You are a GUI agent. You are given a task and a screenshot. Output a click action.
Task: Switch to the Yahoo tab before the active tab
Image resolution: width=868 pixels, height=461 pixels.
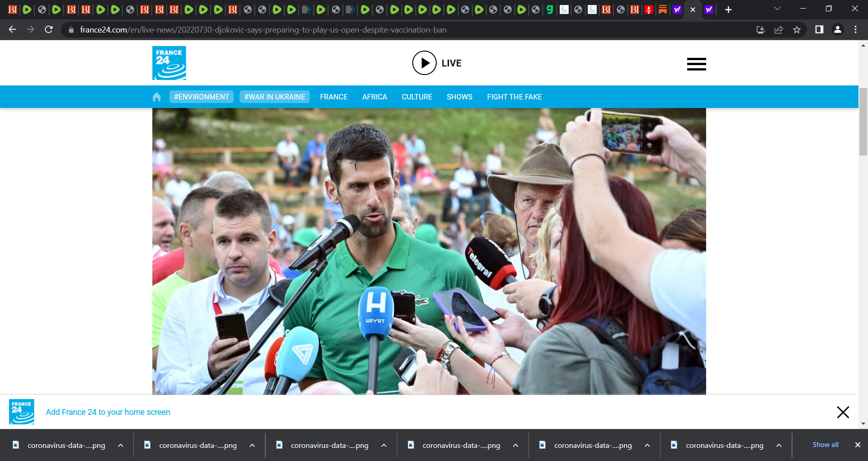tap(677, 9)
